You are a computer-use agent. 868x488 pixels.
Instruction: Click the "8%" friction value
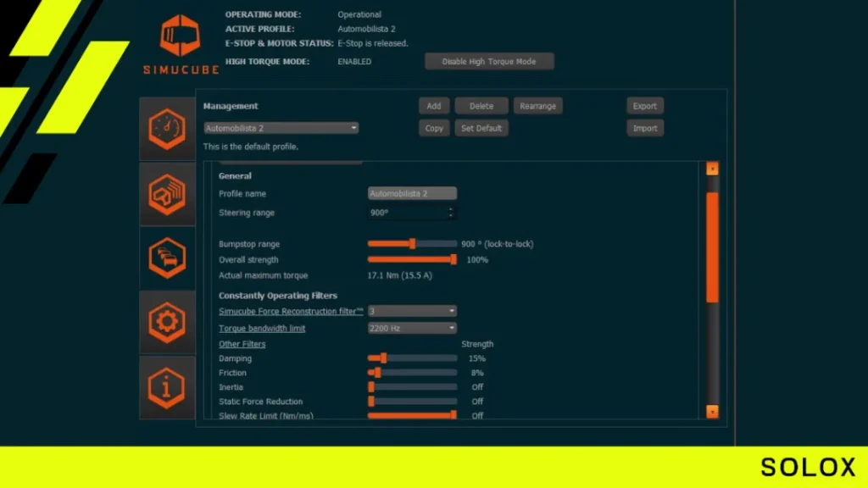[477, 373]
